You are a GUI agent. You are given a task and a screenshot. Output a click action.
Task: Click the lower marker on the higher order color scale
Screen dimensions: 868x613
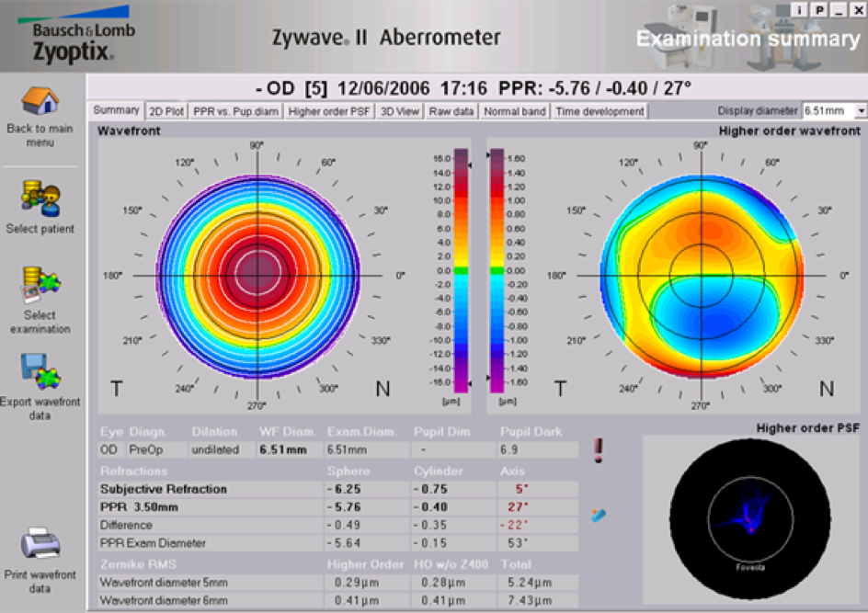pos(488,378)
